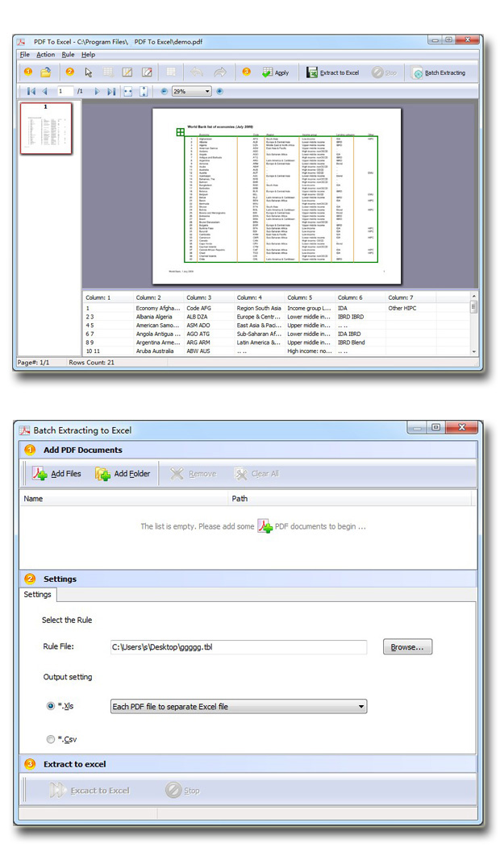Click the results table scroll-down arrow
The height and width of the screenshot is (868, 500).
[474, 351]
